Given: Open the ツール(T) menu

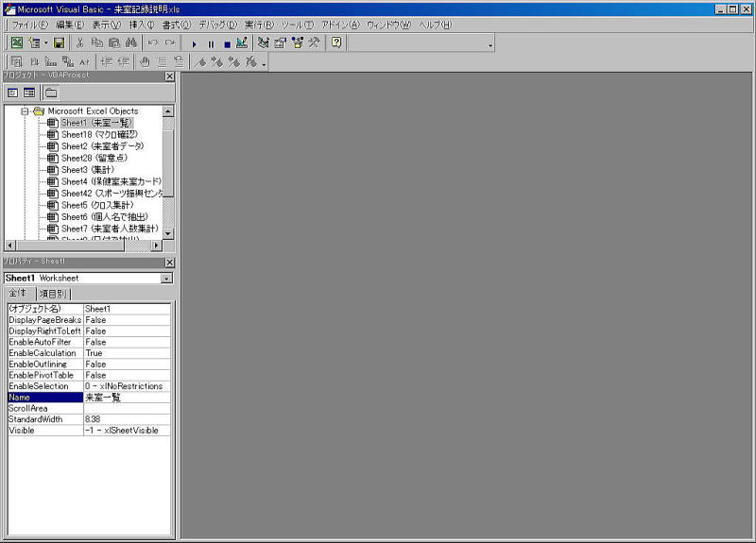Looking at the screenshot, I should click(298, 25).
